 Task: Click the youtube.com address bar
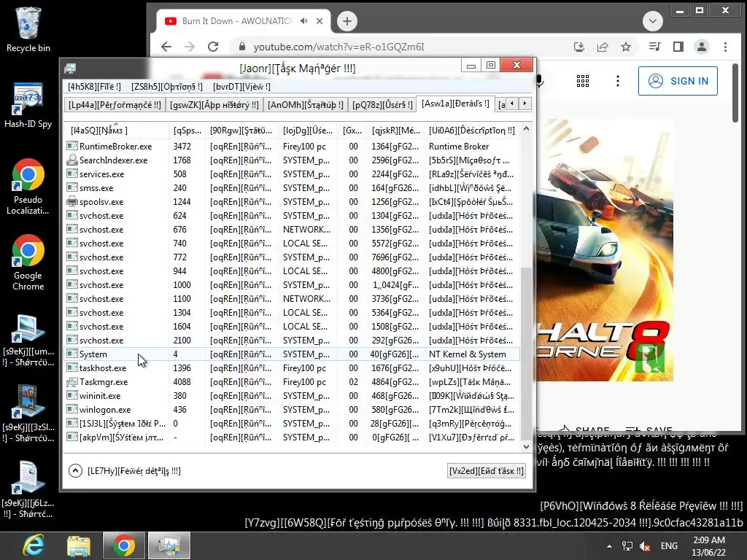point(400,47)
